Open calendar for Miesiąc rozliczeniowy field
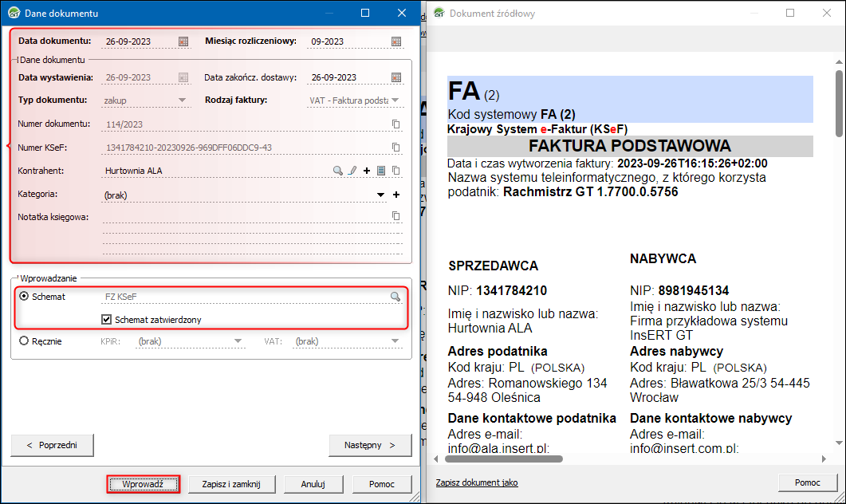Viewport: 846px width, 504px height. 396,41
